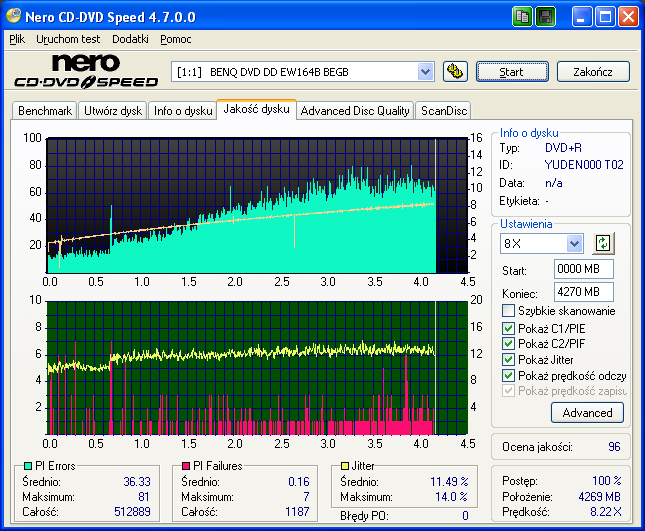
Task: Click the disc ID YUDEN000 T02
Action: tap(584, 165)
